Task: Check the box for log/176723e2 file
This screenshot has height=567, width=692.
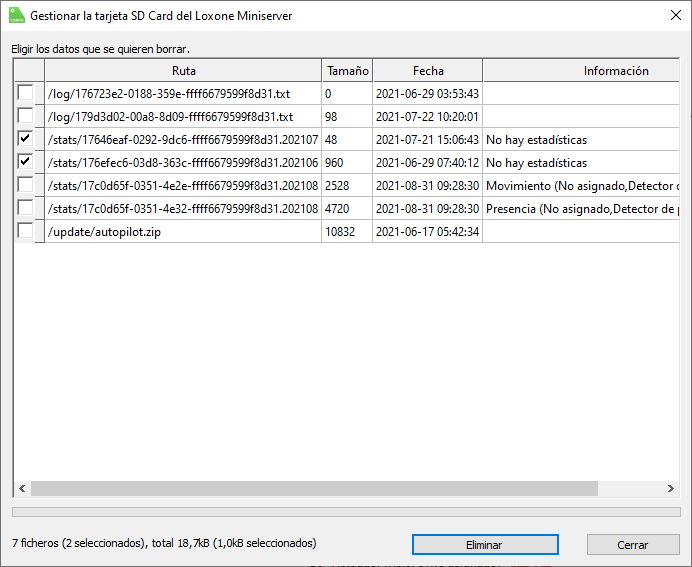Action: (x=25, y=93)
